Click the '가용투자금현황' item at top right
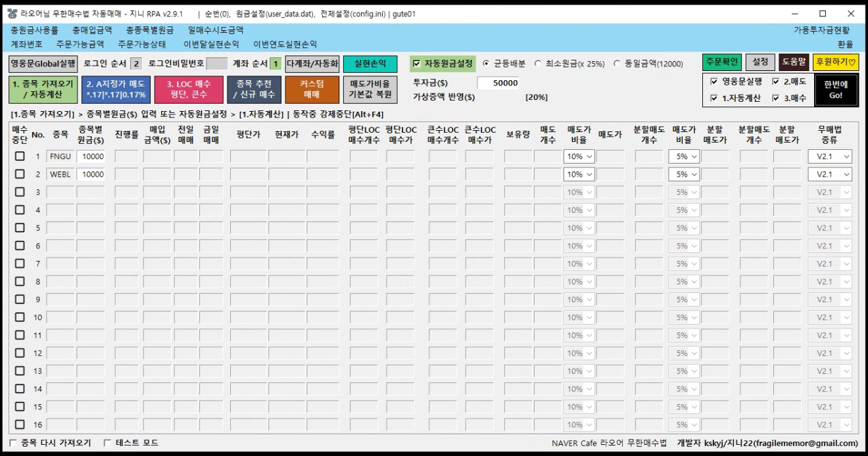The width and height of the screenshot is (868, 456). tap(821, 30)
